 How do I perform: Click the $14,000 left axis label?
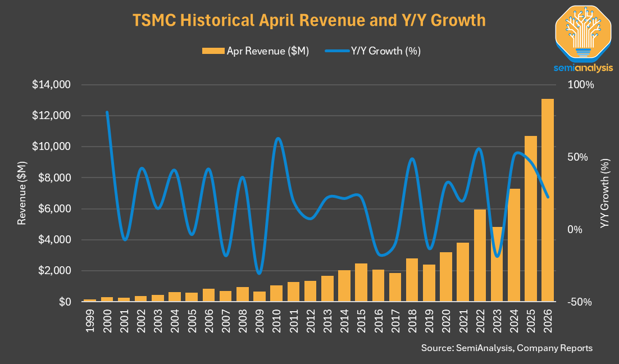tap(51, 84)
